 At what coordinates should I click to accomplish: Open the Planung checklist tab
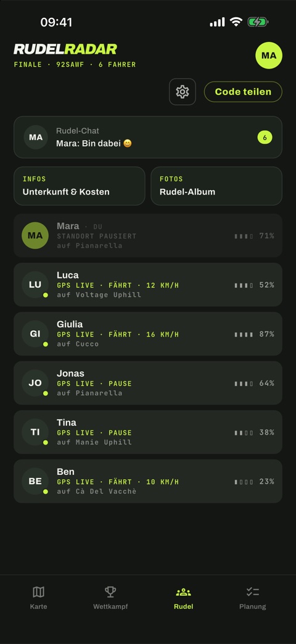coord(253,598)
